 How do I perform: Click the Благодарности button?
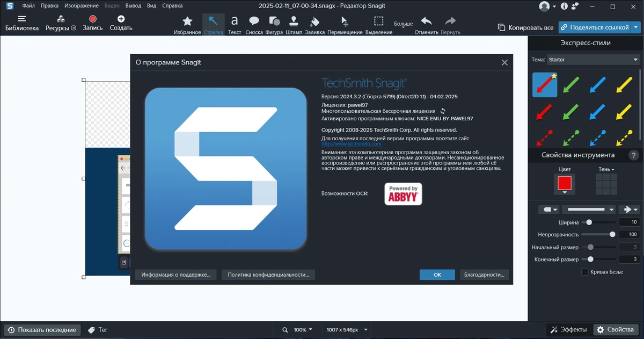pos(484,275)
